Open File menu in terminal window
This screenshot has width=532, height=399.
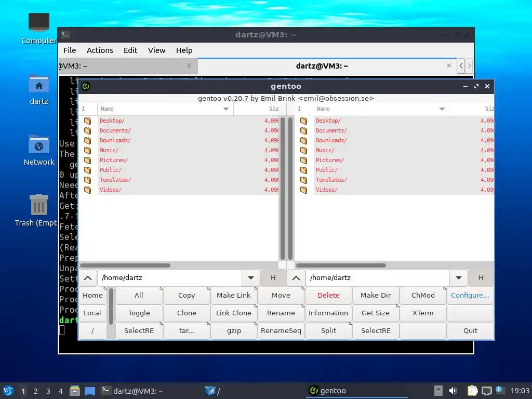point(70,50)
